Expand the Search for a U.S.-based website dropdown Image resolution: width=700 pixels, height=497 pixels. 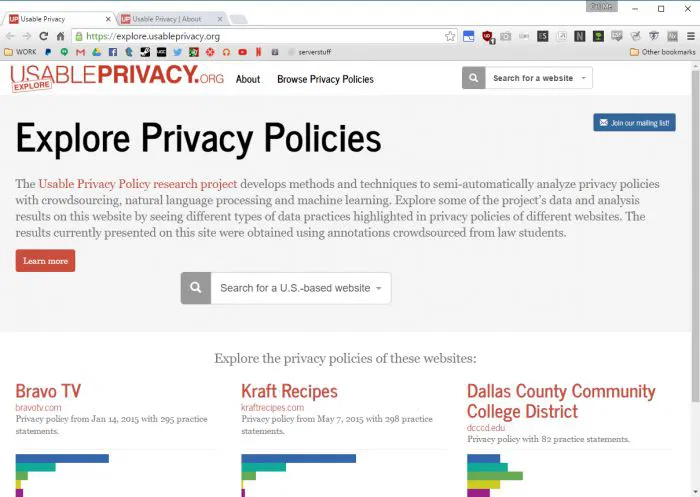(x=301, y=288)
